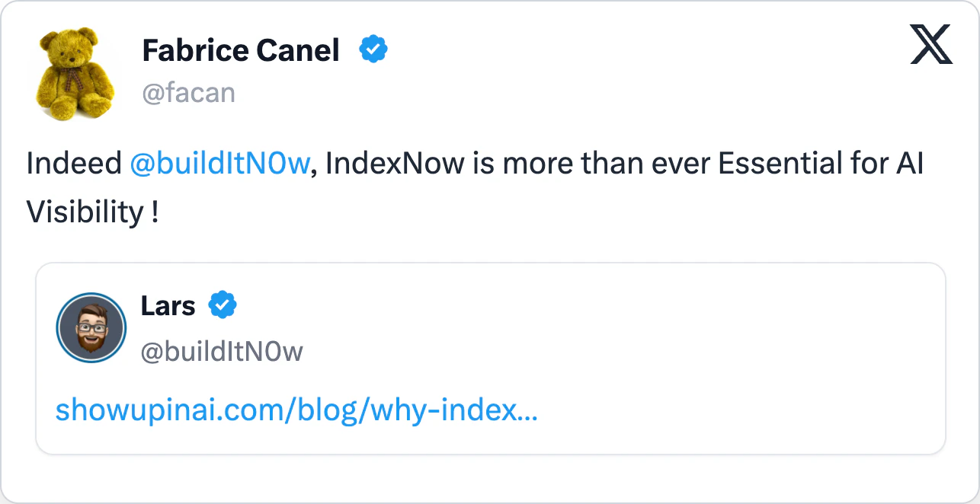Follow the @buildItN0w mention in tweet text
This screenshot has width=980, height=504.
pyautogui.click(x=219, y=164)
